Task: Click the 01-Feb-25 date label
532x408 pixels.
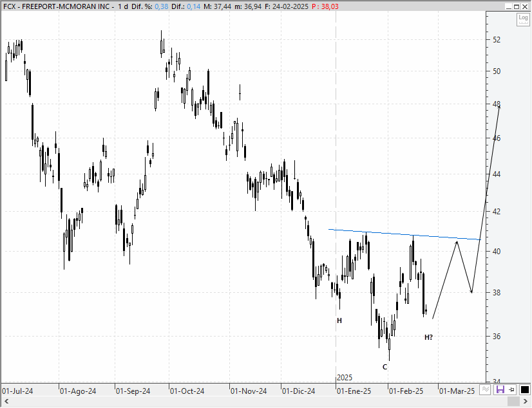Action: (x=406, y=391)
